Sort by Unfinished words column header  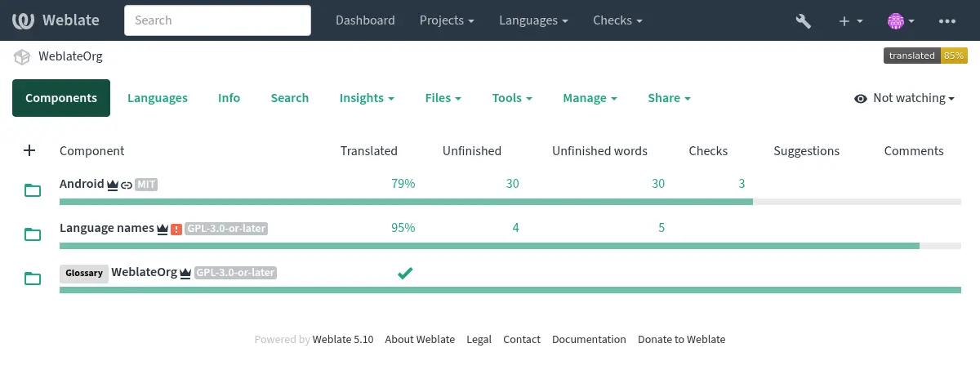(599, 150)
